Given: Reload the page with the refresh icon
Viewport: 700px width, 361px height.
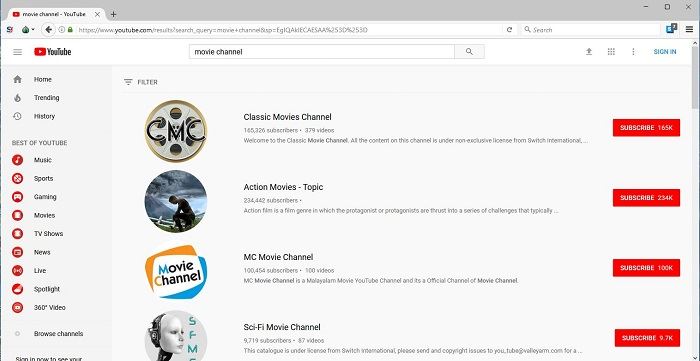Looking at the screenshot, I should [509, 30].
